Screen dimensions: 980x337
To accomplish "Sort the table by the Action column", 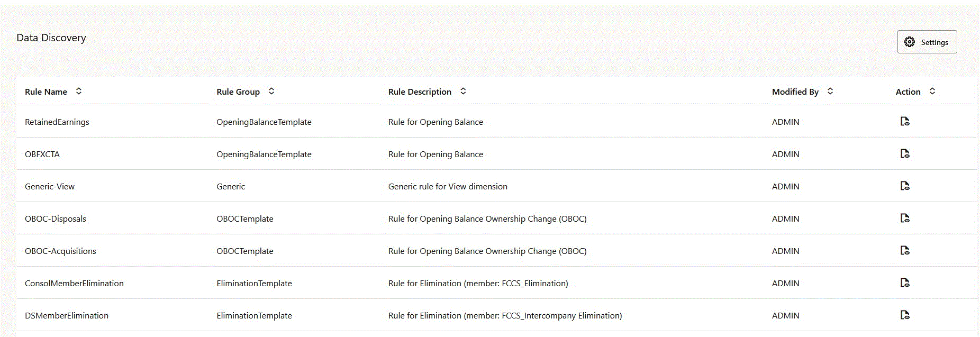I will pos(932,91).
